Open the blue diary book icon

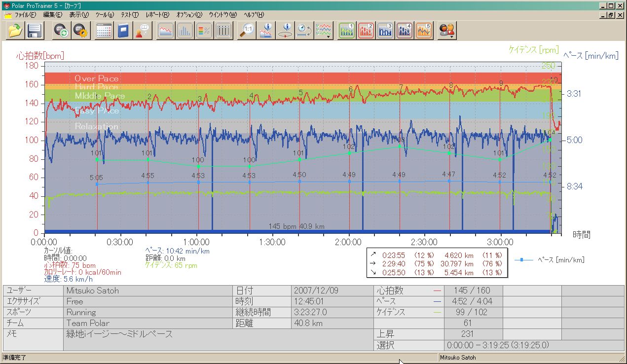(x=123, y=31)
